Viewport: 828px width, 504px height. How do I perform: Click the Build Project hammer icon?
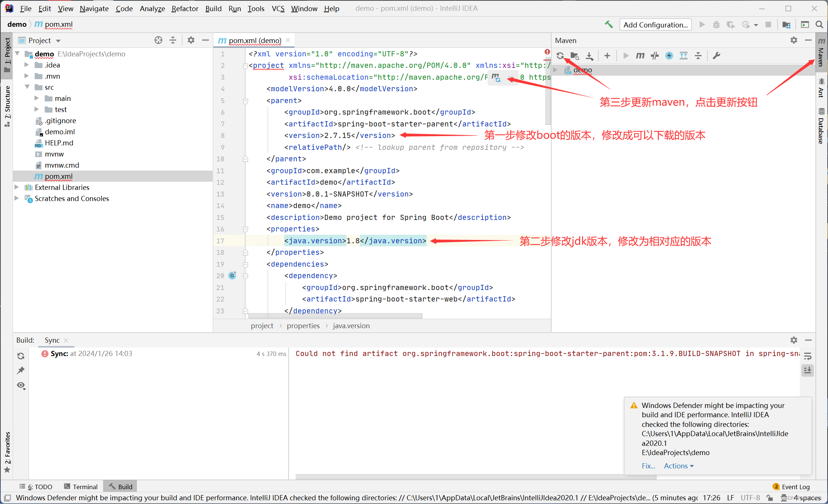[x=609, y=24]
